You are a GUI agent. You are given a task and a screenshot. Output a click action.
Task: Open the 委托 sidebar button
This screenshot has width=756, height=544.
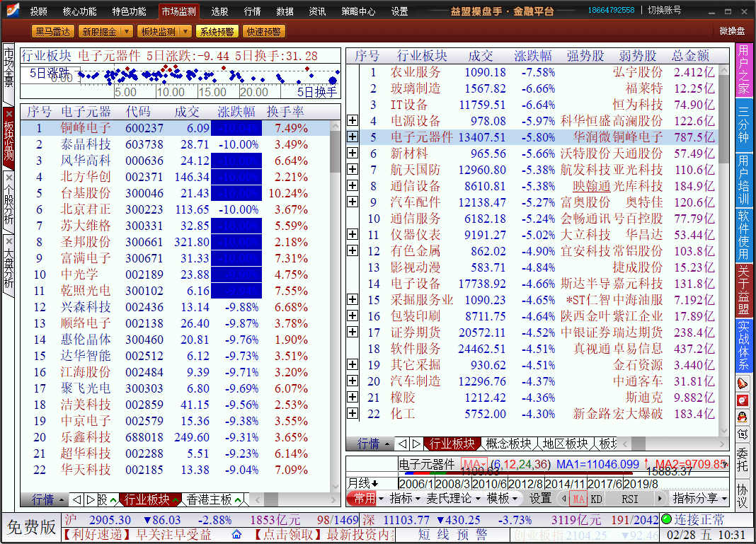[x=743, y=459]
